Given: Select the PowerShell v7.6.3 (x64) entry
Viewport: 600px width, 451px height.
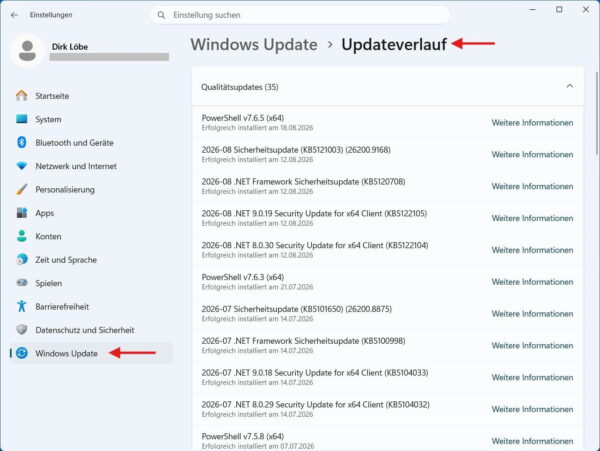Looking at the screenshot, I should [x=388, y=282].
